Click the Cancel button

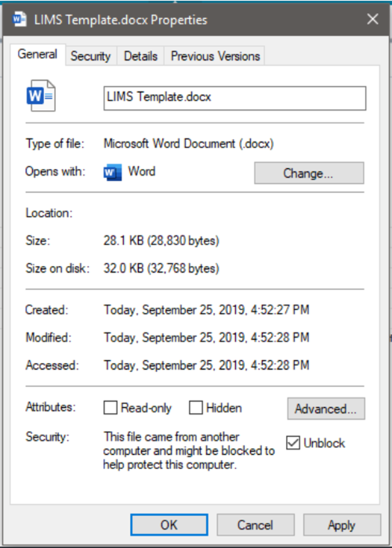click(x=255, y=525)
